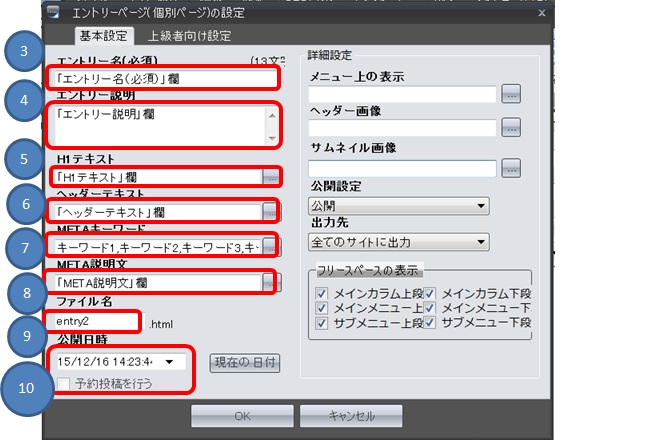
Task: Click browse button for サムネイル画像
Action: coord(511,167)
